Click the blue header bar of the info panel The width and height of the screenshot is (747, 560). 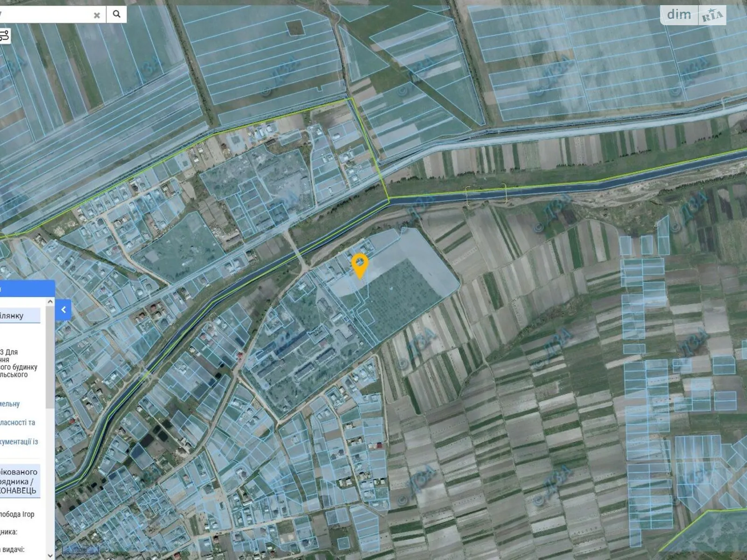[x=27, y=289]
